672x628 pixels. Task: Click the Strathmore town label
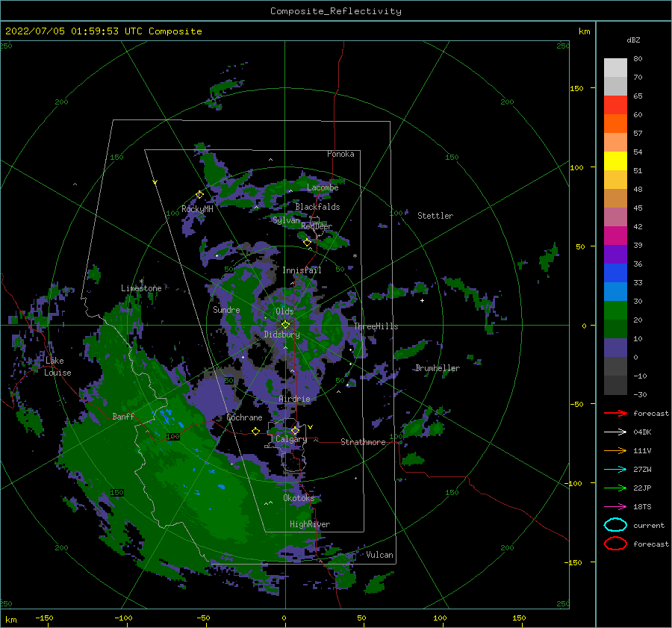363,442
